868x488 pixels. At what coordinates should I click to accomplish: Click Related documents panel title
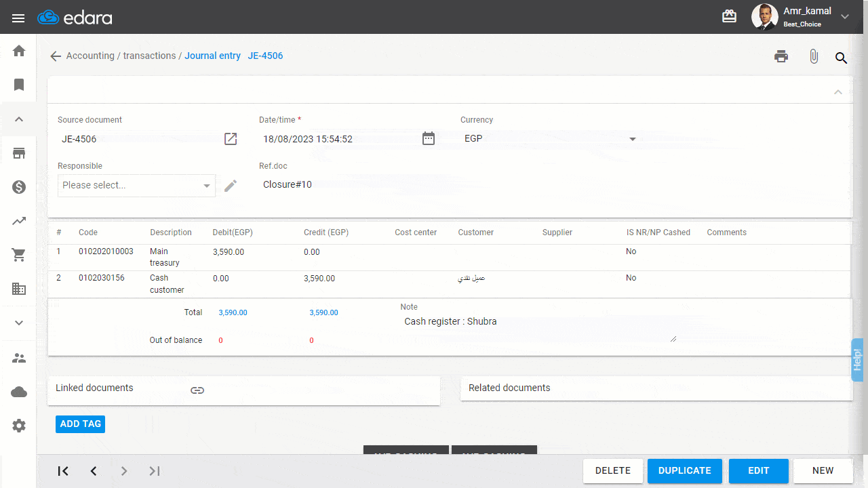point(509,388)
